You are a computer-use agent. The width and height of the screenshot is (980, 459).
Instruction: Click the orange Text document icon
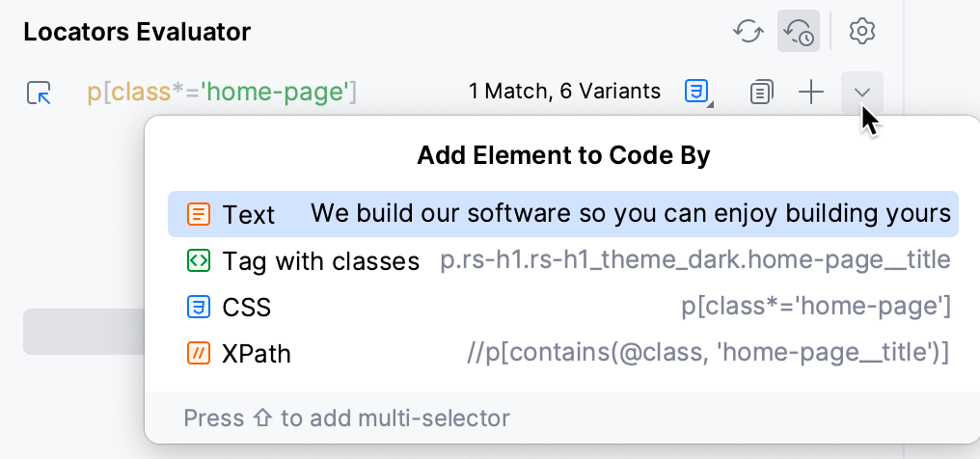(199, 214)
